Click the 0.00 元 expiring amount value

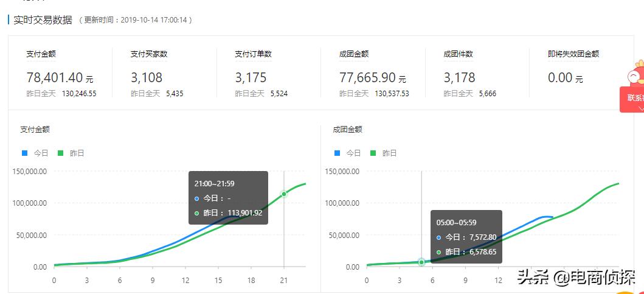click(x=566, y=77)
